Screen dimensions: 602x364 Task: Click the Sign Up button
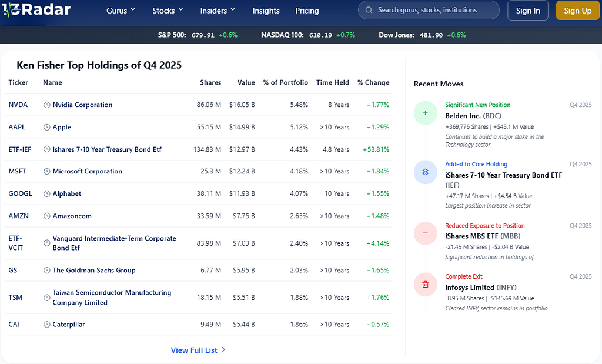coord(577,11)
